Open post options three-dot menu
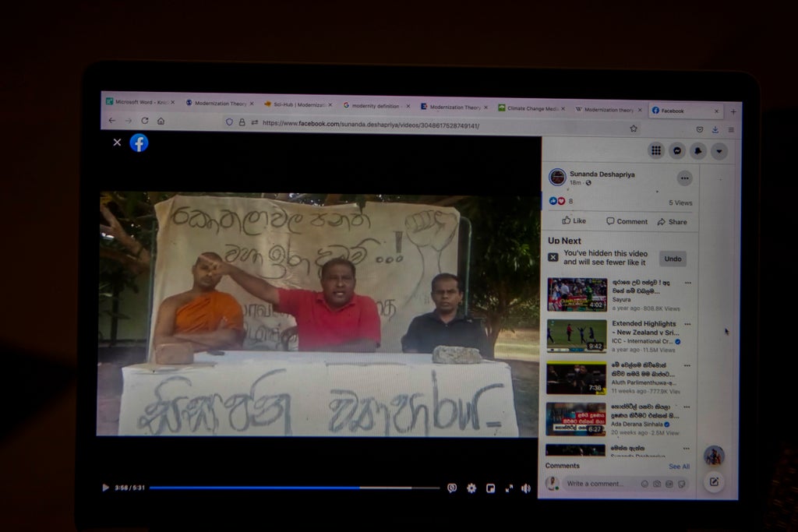The height and width of the screenshot is (532, 798). pyautogui.click(x=684, y=178)
